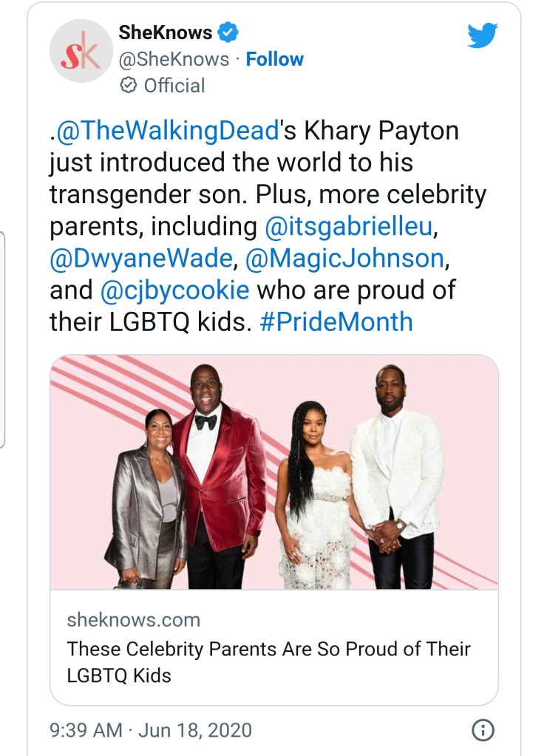Click the sheknows.com domain label
The image size is (547, 756).
[133, 619]
